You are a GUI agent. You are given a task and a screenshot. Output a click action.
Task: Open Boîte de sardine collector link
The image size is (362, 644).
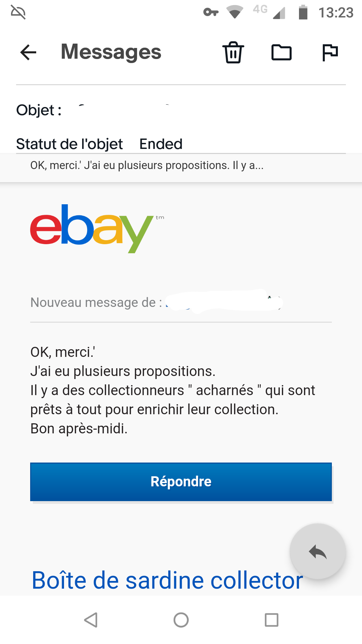[167, 580]
